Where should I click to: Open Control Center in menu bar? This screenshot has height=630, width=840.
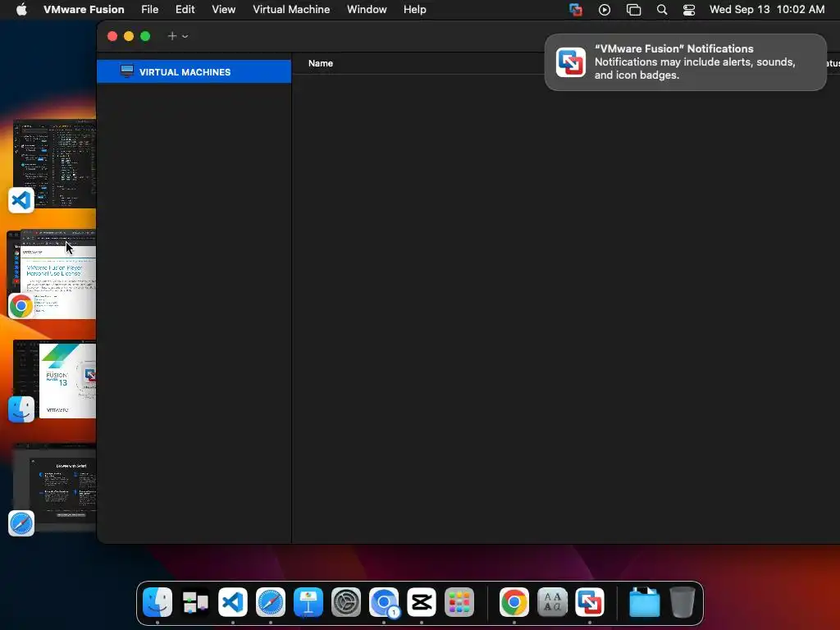(x=689, y=10)
